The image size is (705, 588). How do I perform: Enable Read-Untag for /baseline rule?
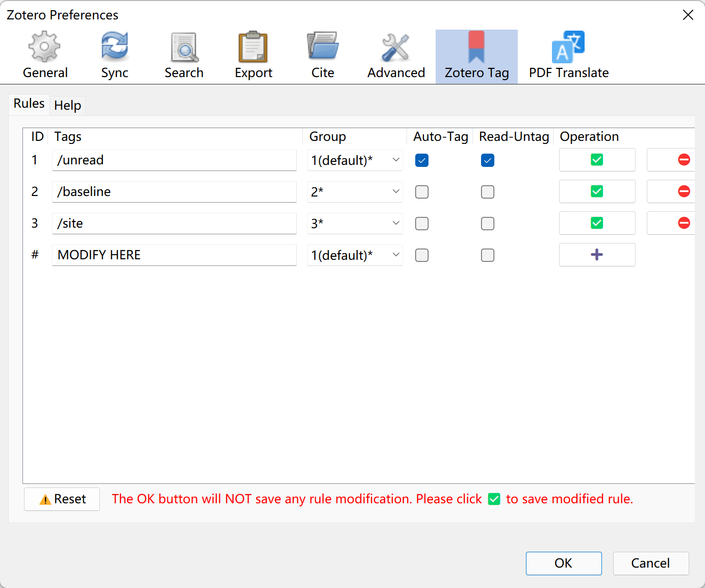click(488, 192)
